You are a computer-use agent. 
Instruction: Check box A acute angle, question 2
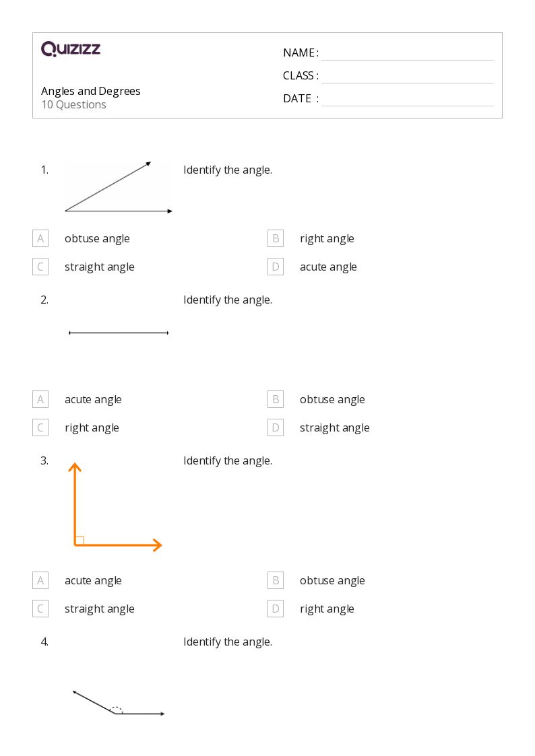coord(40,399)
